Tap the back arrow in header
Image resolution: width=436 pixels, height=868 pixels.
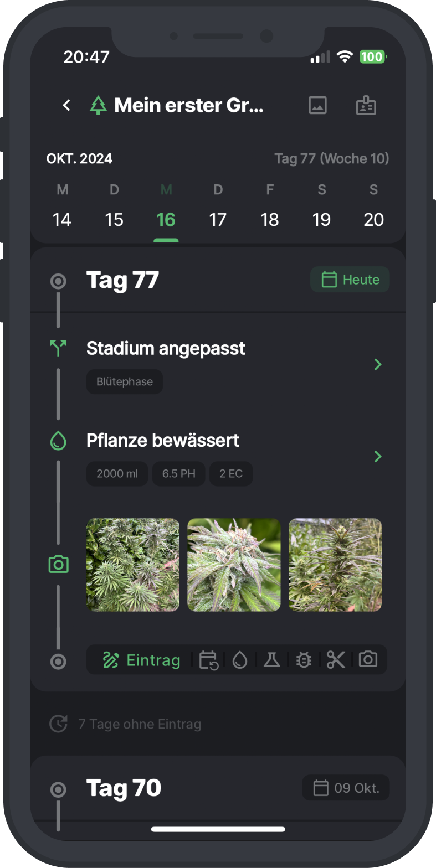(66, 105)
